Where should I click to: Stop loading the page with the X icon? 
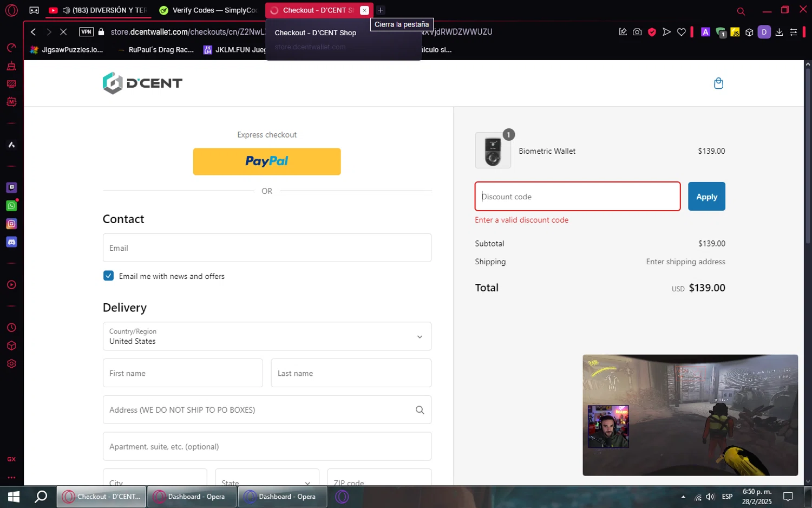coord(63,32)
